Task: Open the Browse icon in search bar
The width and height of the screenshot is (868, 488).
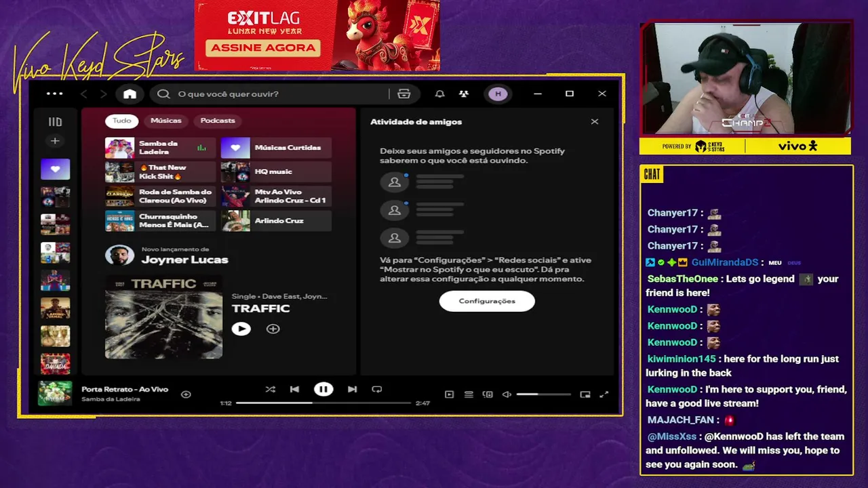Action: (x=404, y=94)
